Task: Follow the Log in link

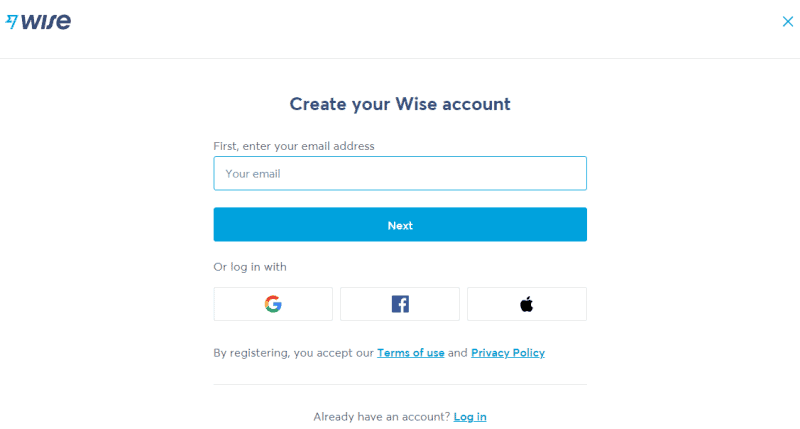Action: tap(470, 417)
